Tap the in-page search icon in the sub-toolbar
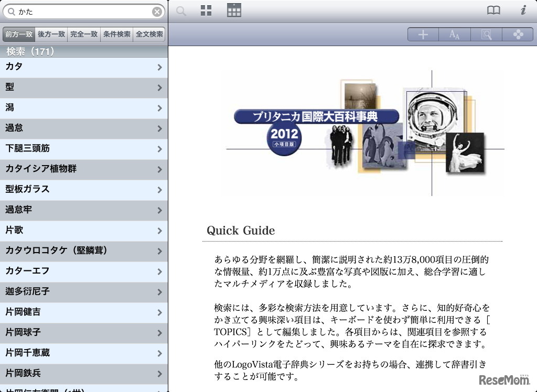The width and height of the screenshot is (537, 392). click(486, 35)
